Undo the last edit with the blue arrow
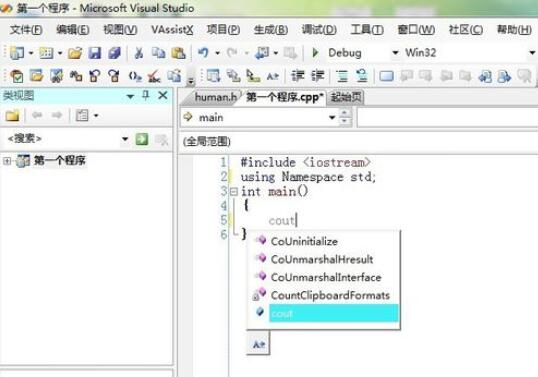Image resolution: width=538 pixels, height=377 pixels. tap(203, 53)
